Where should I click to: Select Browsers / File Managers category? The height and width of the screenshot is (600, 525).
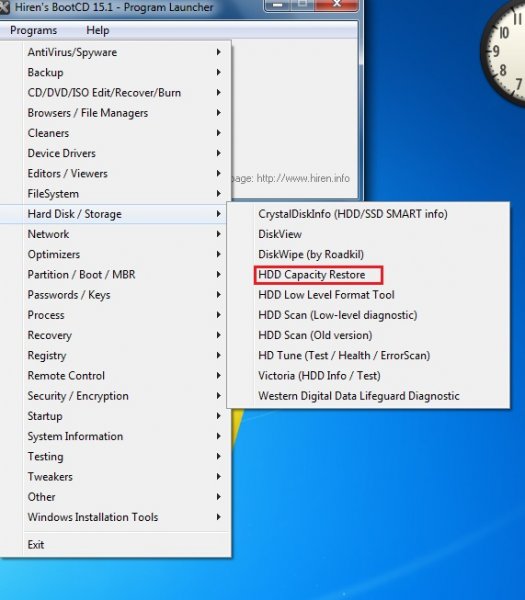tap(115, 113)
